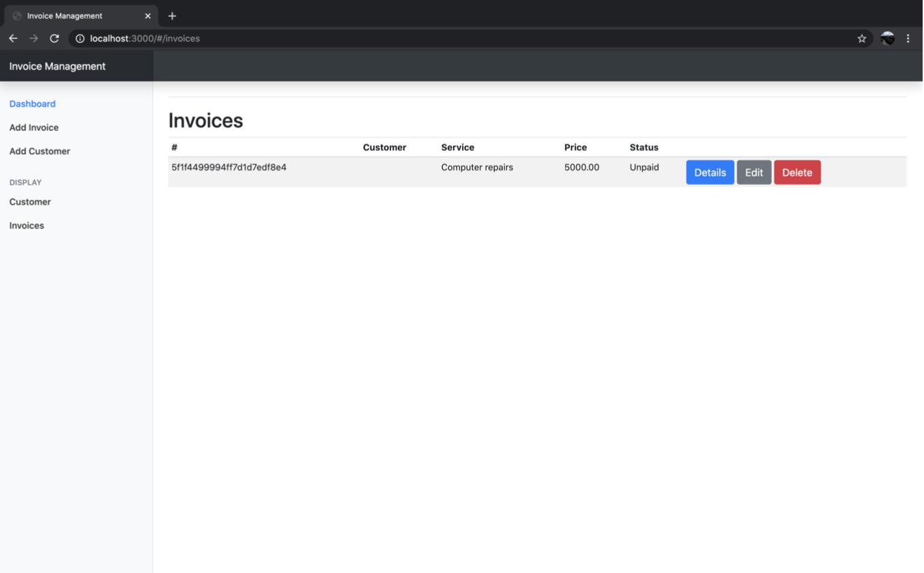Select the invoice ID 5f1f4499994ff7d1d7edf8e4

pos(228,166)
